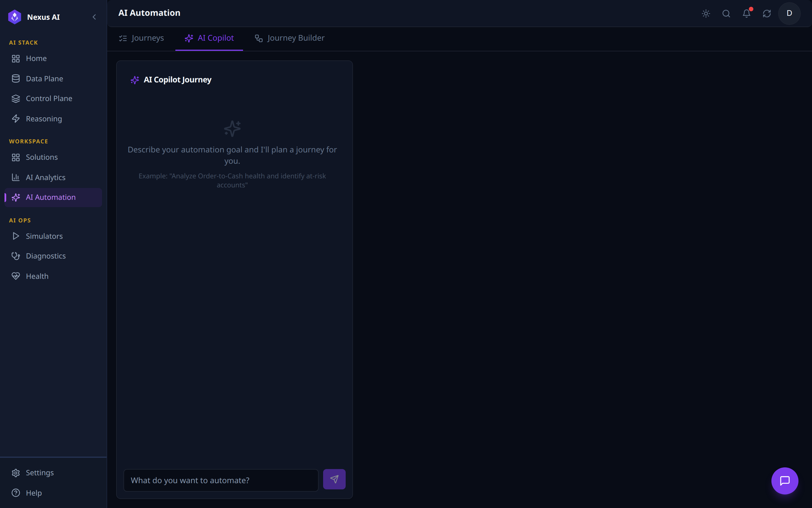Click the refresh sync icon
The width and height of the screenshot is (812, 508).
(767, 14)
